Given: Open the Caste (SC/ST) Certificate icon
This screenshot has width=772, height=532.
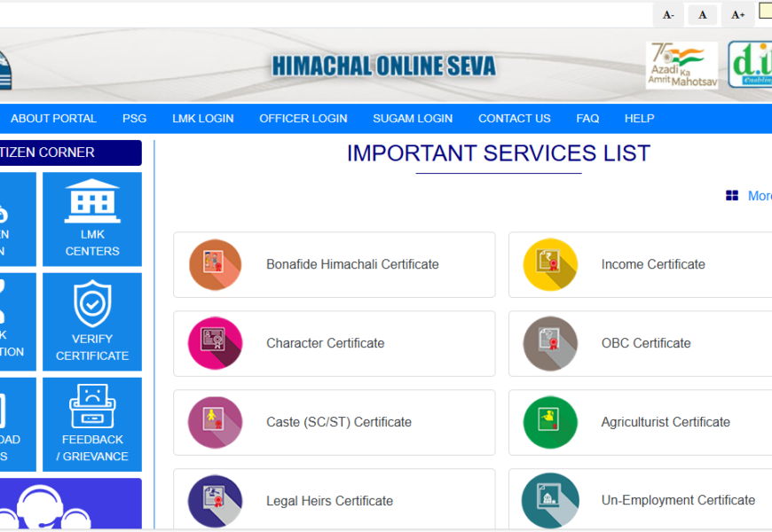Looking at the screenshot, I should tap(215, 422).
